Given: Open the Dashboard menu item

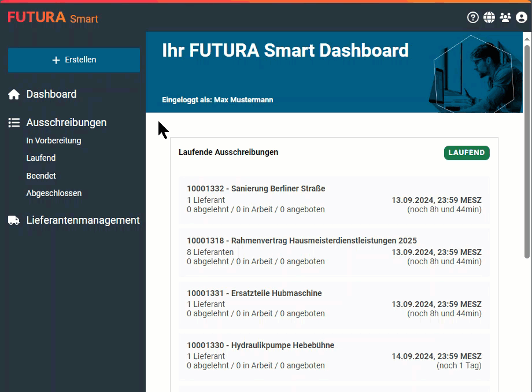Looking at the screenshot, I should [x=51, y=94].
